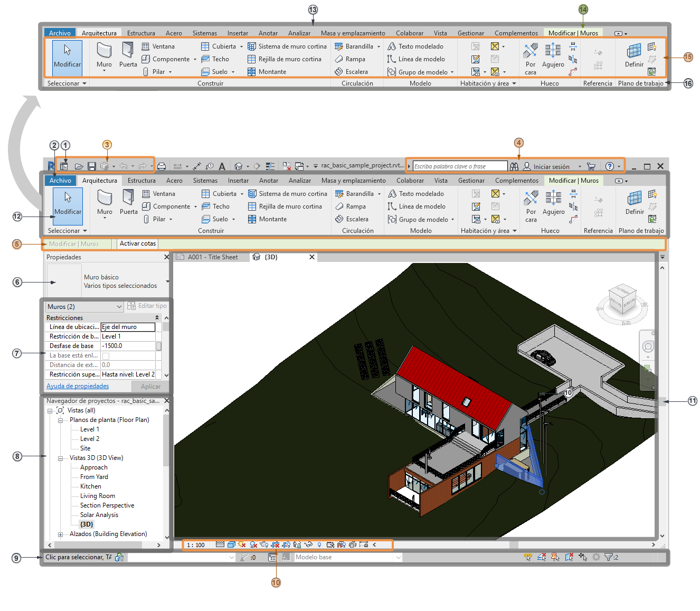The height and width of the screenshot is (611, 700).
Task: Toggle Select Elements by Face in status bar
Action: coord(569,557)
